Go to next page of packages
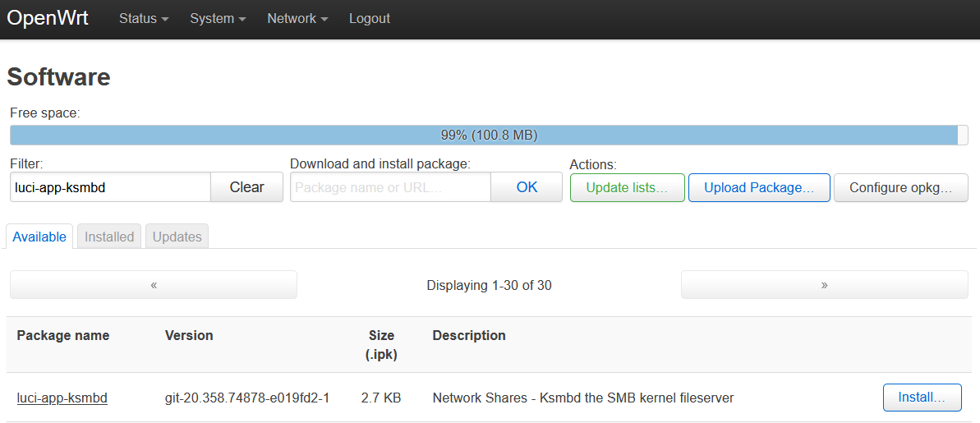Image resolution: width=980 pixels, height=423 pixels. pos(825,285)
